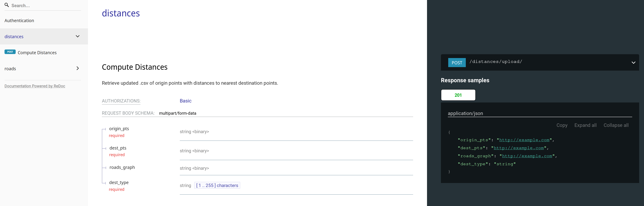Screen dimensions: 644x206
Task: Click the Basic authorization link
Action: pos(186,101)
